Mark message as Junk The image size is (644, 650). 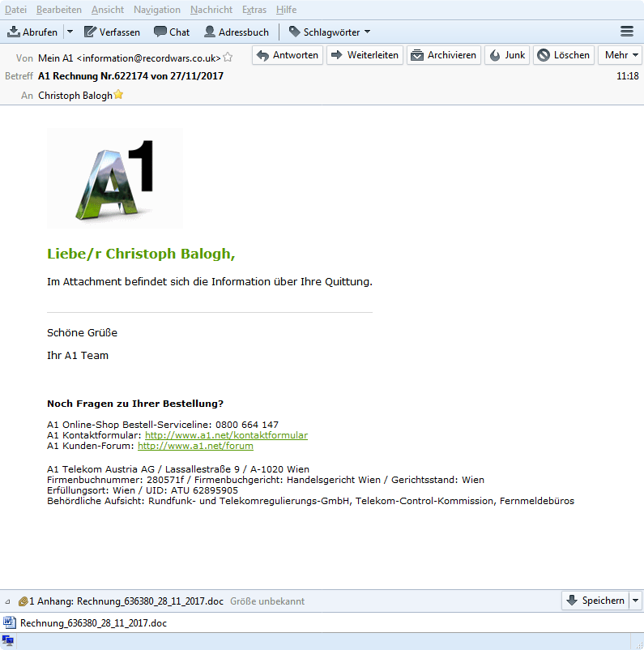coord(507,55)
